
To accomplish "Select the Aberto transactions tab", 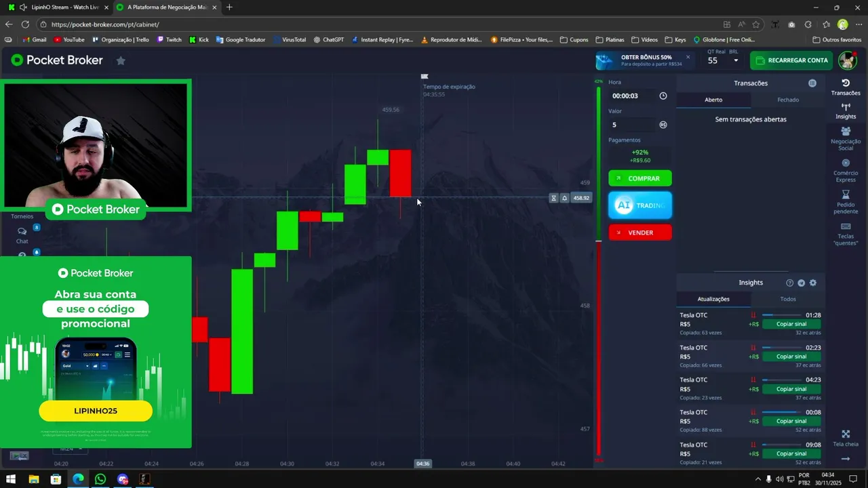I will (x=713, y=100).
